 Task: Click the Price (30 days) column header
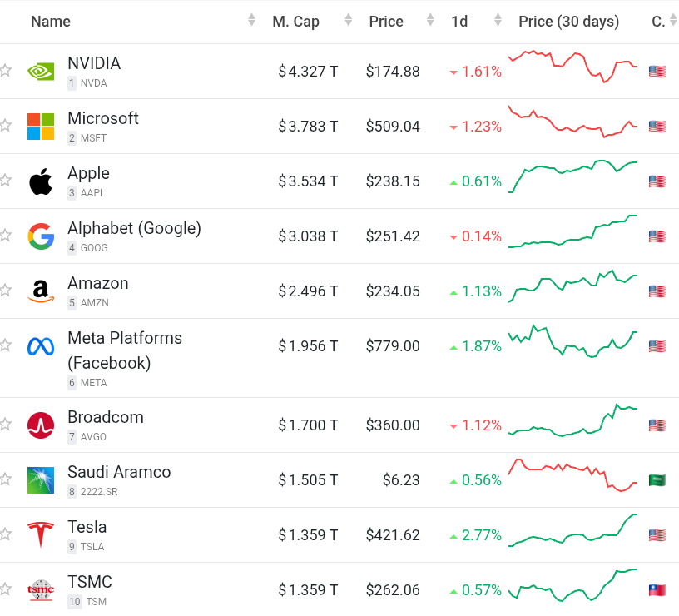pyautogui.click(x=568, y=22)
